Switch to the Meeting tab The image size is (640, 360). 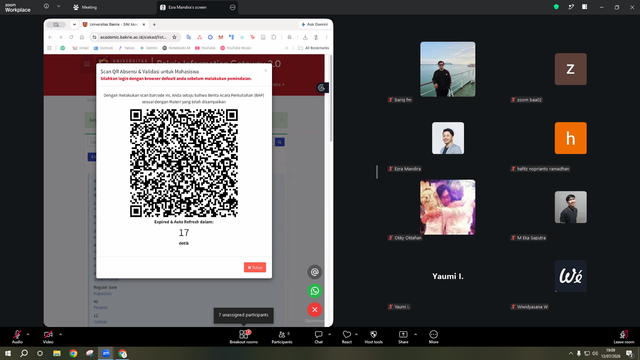point(85,7)
